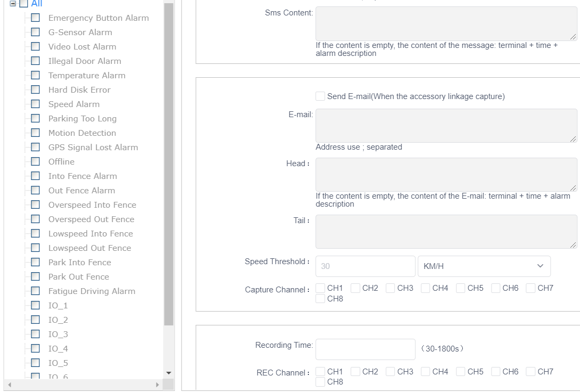Tick the Out Fence Alarm checkbox
The height and width of the screenshot is (392, 580).
click(36, 190)
